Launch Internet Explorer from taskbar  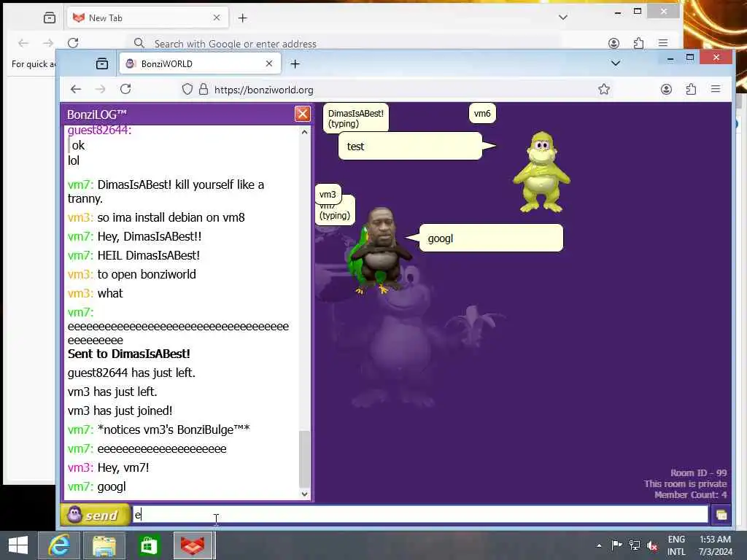click(58, 545)
